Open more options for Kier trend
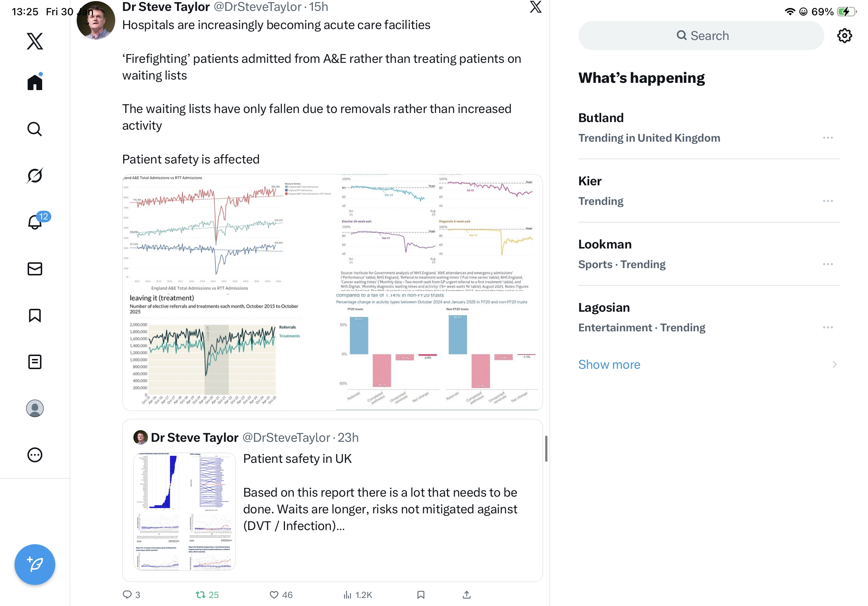Image resolution: width=868 pixels, height=606 pixels. point(828,201)
